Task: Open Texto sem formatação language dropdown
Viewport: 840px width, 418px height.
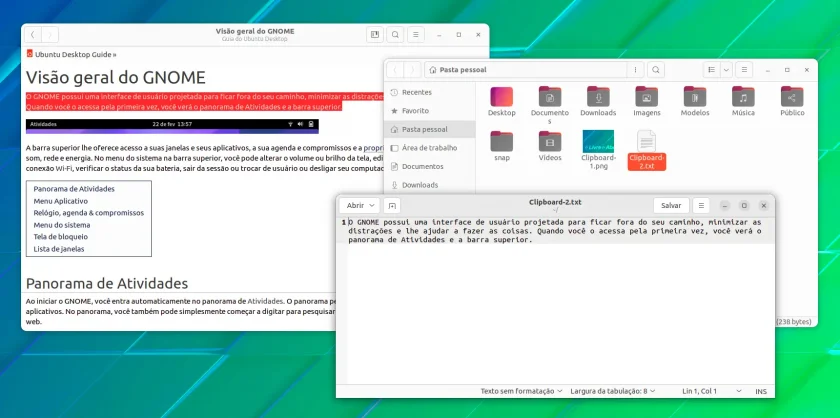Action: coord(521,391)
